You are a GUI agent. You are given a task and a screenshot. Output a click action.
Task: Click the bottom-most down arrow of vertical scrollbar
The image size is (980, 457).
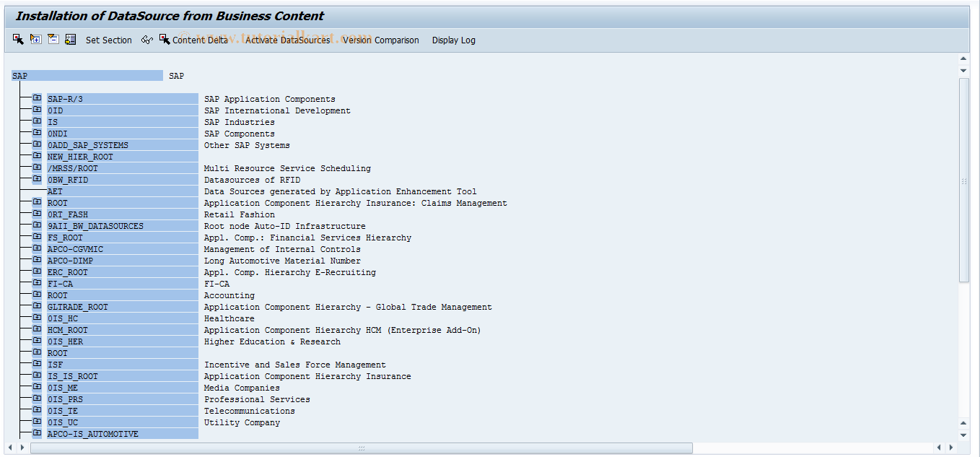[x=963, y=435]
